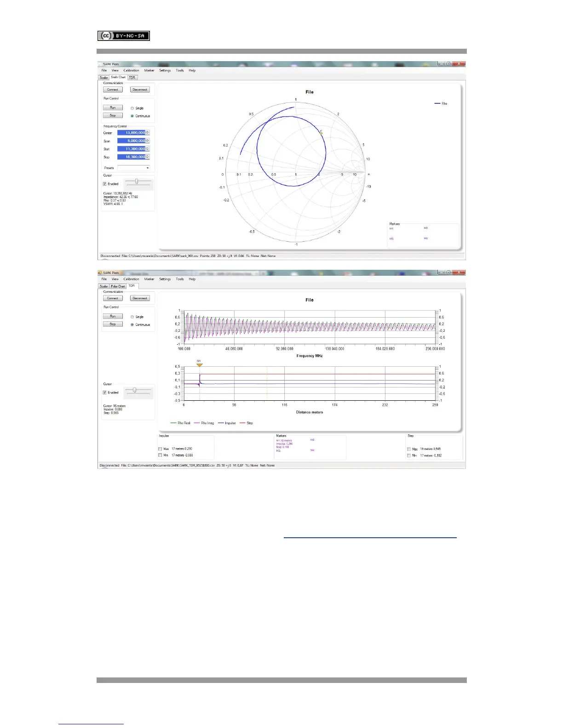The width and height of the screenshot is (563, 728).
Task: Click the spinner arrows on the Stop frequency field
Action: [x=148, y=157]
